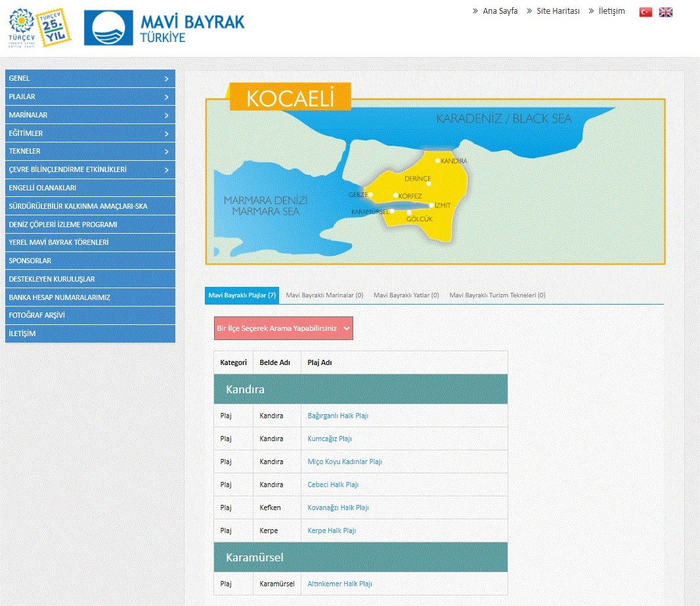
Task: Expand the MARİNALAR sidebar menu
Action: [x=90, y=115]
